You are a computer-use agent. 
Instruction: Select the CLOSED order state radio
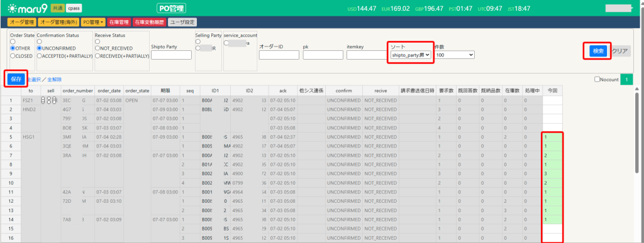[13, 56]
